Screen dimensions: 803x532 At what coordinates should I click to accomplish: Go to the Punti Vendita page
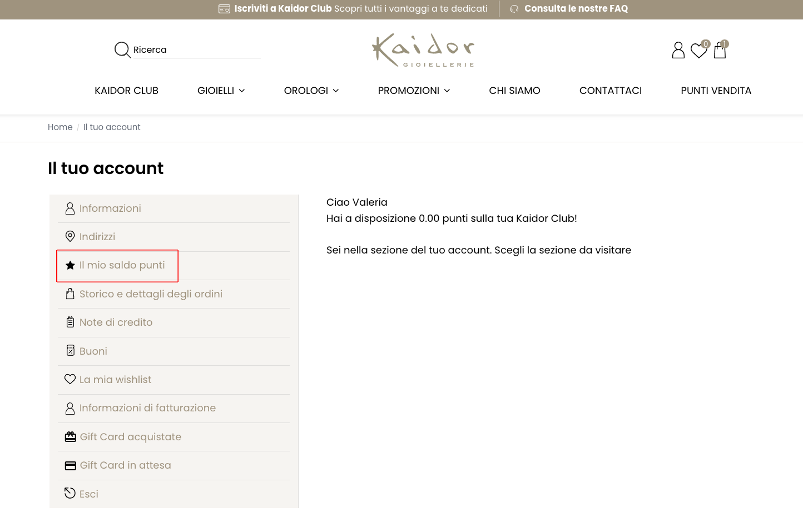coord(716,91)
